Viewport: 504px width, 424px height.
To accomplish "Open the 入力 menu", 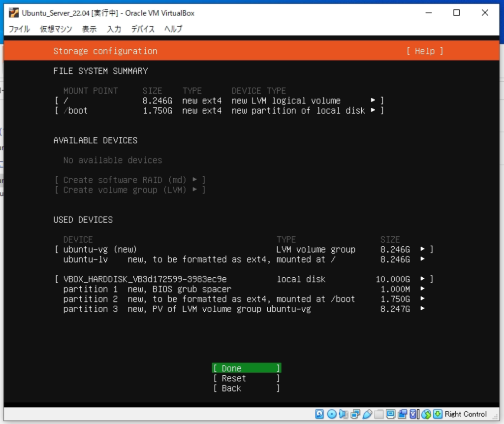I will 114,29.
